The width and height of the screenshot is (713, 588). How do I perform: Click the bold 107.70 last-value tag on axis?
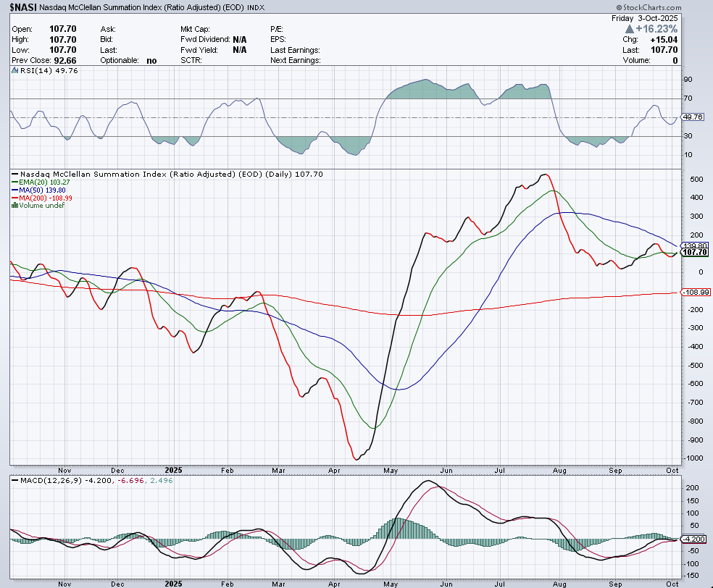[x=695, y=252]
